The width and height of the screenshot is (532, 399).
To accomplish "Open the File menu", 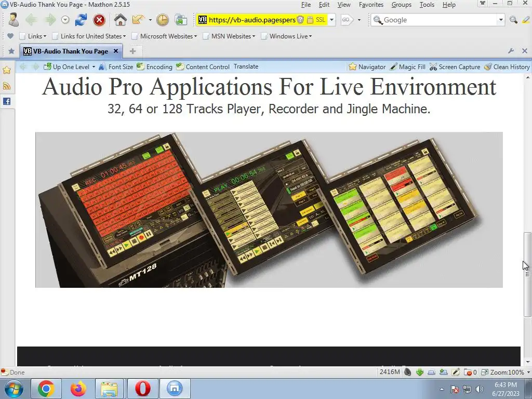I will pos(305,5).
